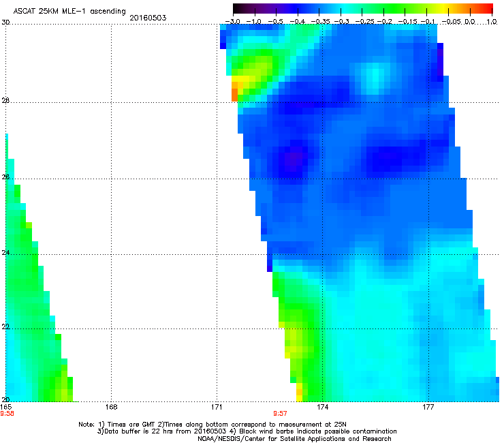Click the longitude label 165

tap(6, 407)
